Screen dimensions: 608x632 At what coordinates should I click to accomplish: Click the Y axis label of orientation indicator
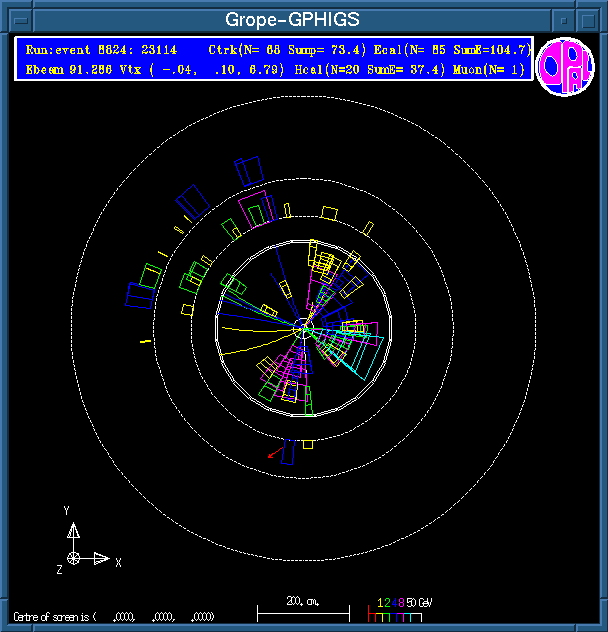click(67, 511)
